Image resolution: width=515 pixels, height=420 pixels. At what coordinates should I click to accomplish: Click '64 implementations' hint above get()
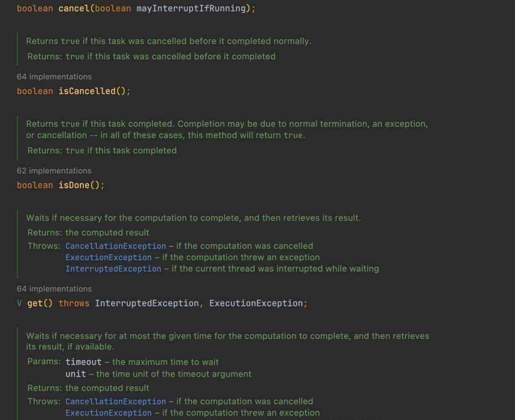(x=54, y=289)
